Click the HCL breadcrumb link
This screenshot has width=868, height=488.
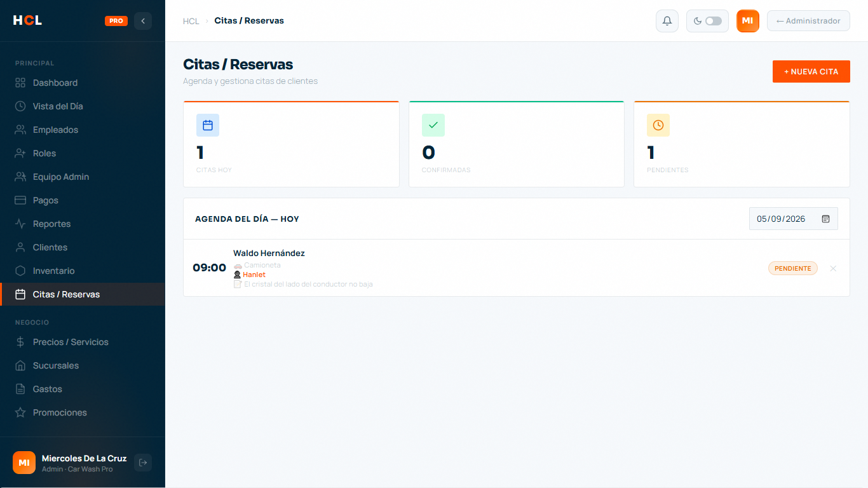point(191,21)
